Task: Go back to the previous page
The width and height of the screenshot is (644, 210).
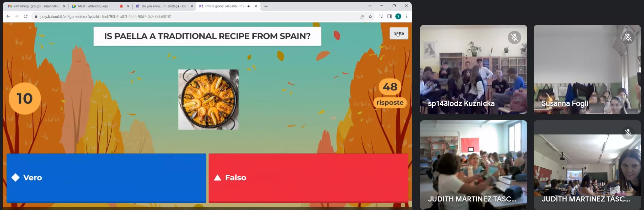Action: 8,16
